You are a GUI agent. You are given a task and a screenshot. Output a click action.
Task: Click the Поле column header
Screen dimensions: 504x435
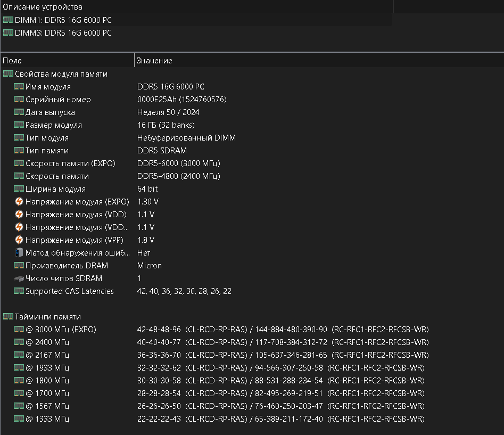click(12, 61)
